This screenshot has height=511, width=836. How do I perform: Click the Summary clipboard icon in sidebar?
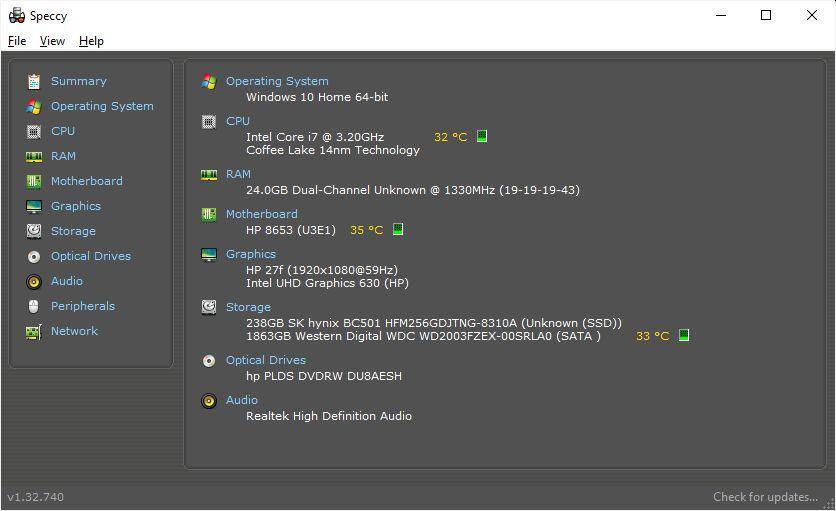tap(34, 82)
